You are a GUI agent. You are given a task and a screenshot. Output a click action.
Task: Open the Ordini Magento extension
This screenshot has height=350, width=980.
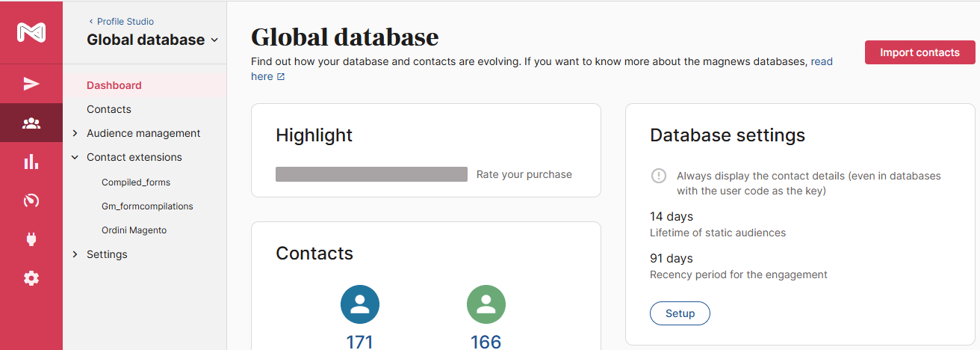(x=134, y=230)
